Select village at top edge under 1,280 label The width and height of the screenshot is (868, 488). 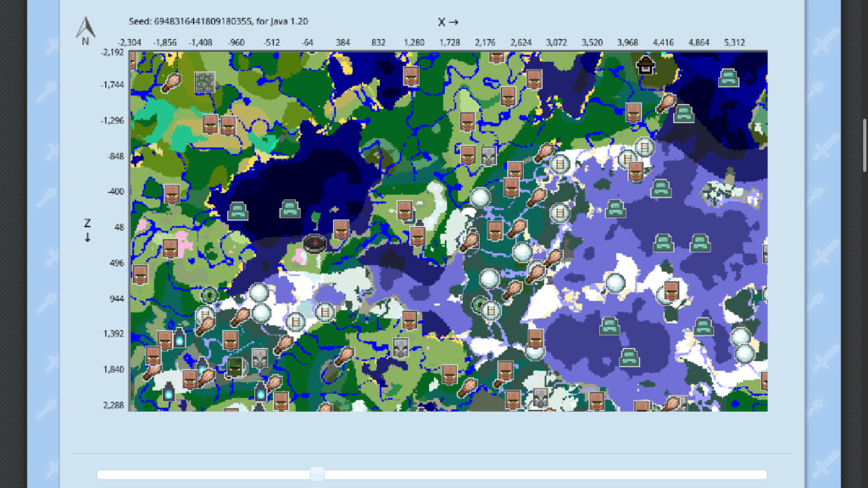click(x=412, y=76)
